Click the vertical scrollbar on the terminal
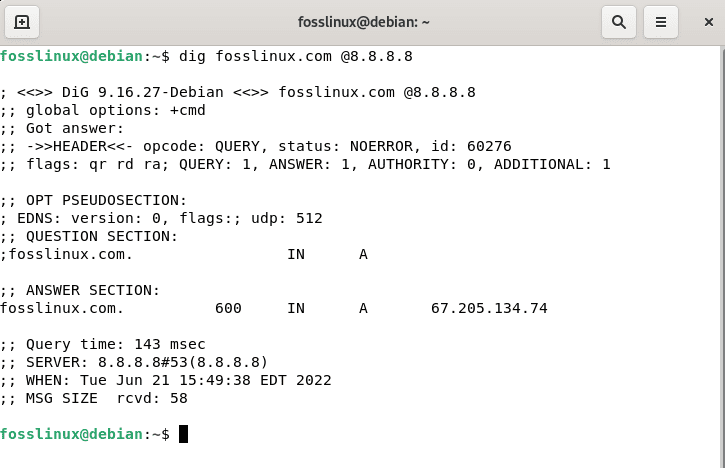725x468 pixels. tap(723, 257)
